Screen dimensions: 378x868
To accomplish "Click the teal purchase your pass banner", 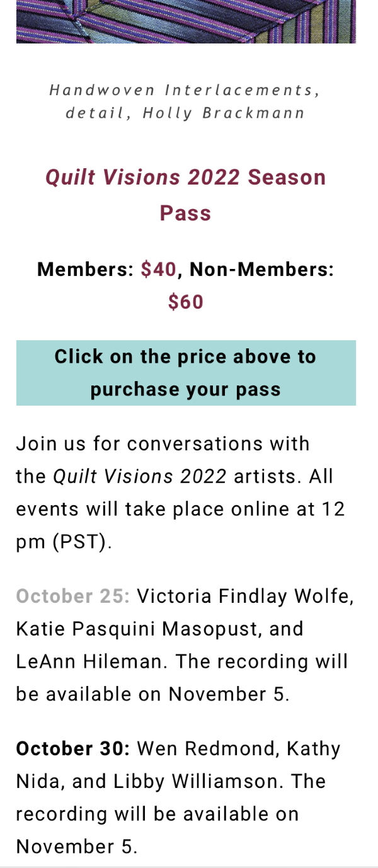I will click(x=186, y=373).
